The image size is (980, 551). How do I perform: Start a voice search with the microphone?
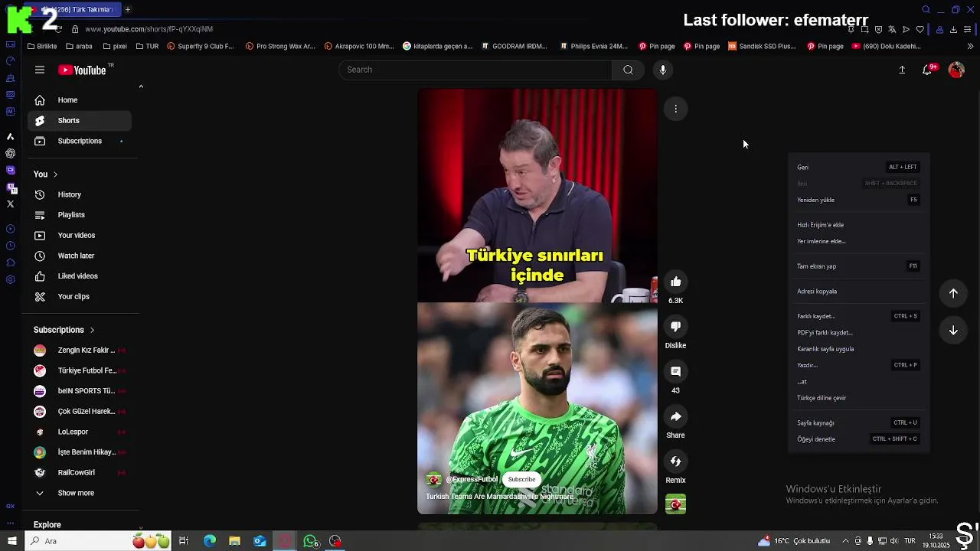point(663,70)
